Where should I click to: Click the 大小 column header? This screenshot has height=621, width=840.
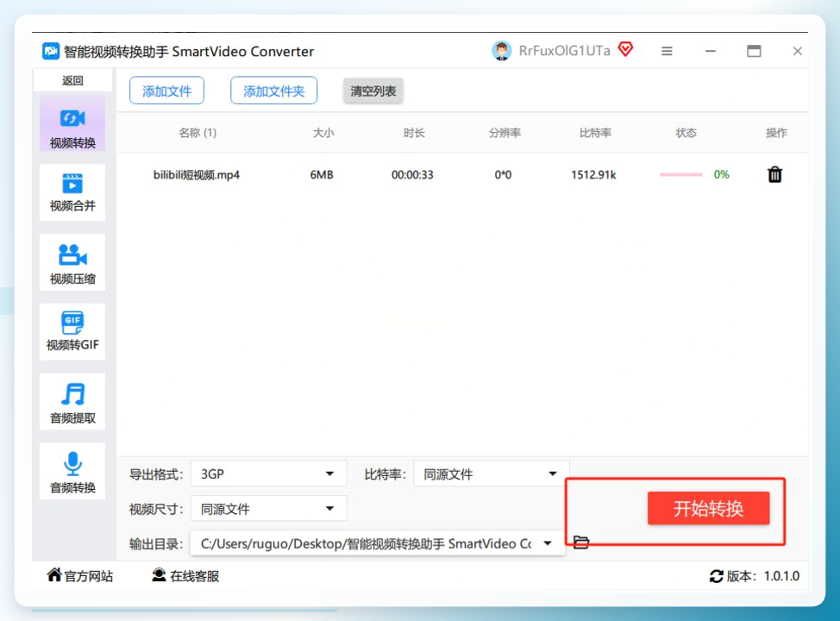coord(323,133)
